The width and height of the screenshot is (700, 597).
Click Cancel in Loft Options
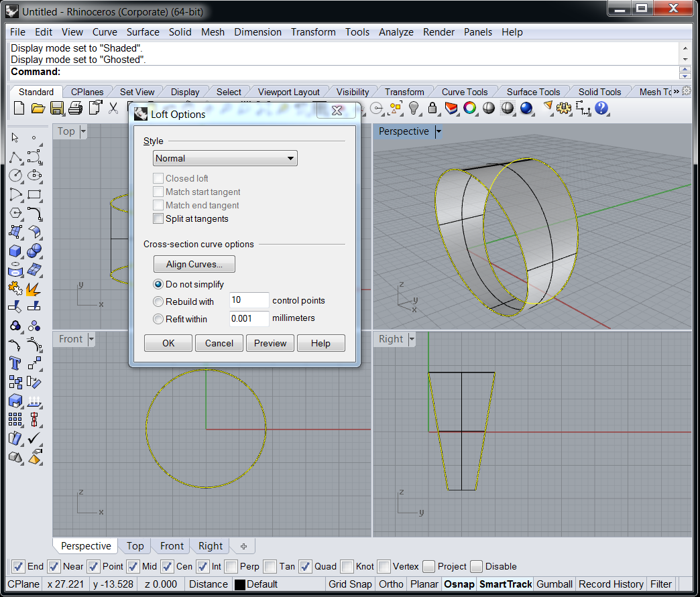(x=219, y=343)
